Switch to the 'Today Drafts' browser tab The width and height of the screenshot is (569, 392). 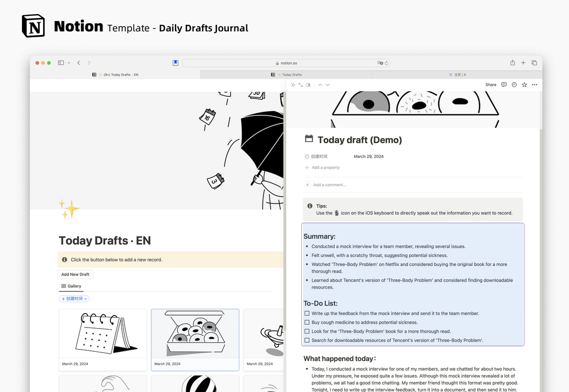click(286, 75)
